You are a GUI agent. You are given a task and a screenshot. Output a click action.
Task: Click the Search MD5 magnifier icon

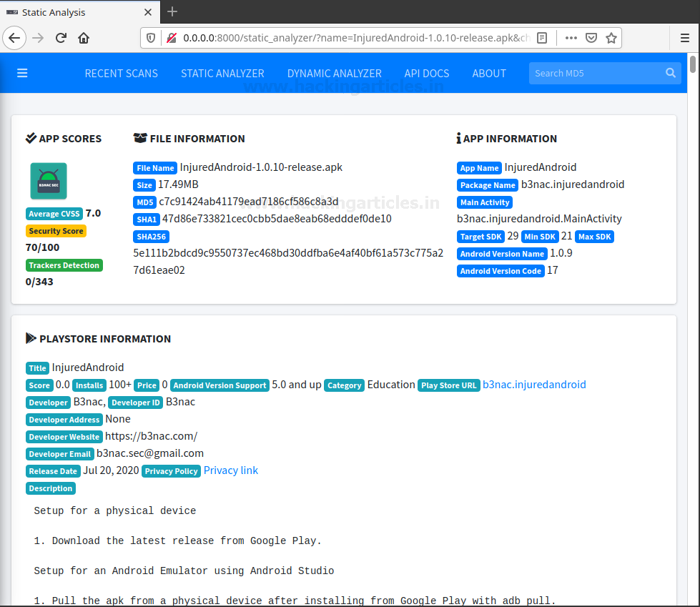(671, 73)
